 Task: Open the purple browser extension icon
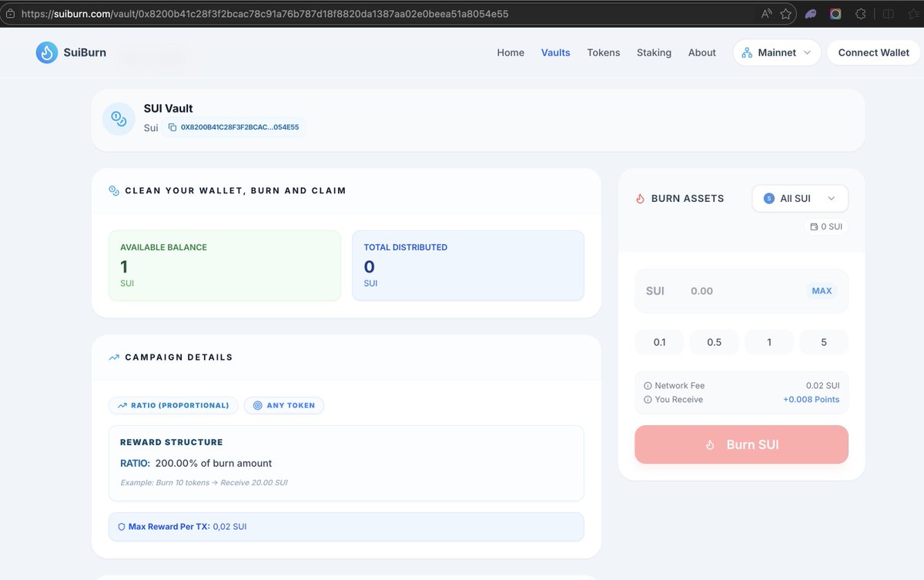pos(811,14)
